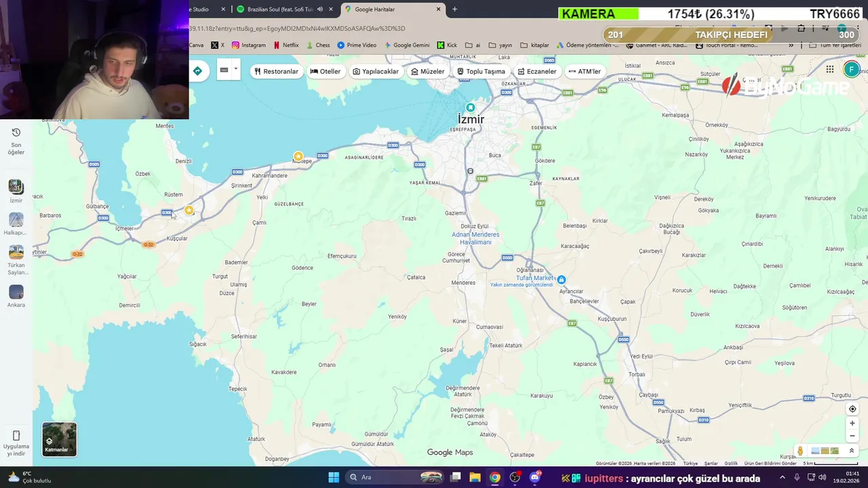Open Discord from the taskbar

coord(535,477)
